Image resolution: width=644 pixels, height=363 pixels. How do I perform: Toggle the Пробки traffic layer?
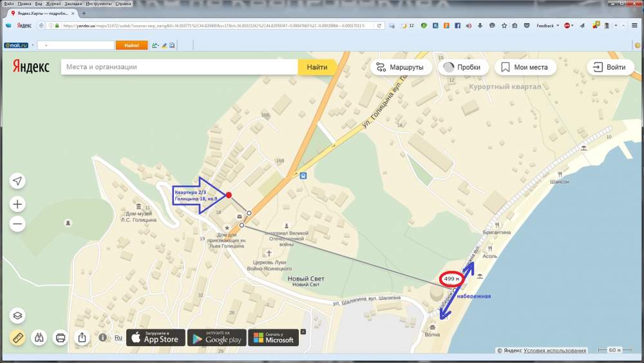point(463,68)
